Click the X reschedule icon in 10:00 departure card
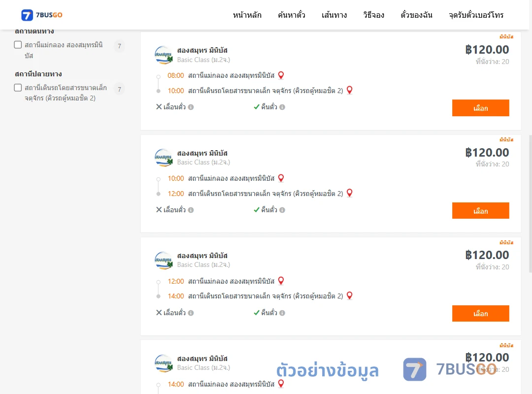The width and height of the screenshot is (532, 394). (159, 210)
